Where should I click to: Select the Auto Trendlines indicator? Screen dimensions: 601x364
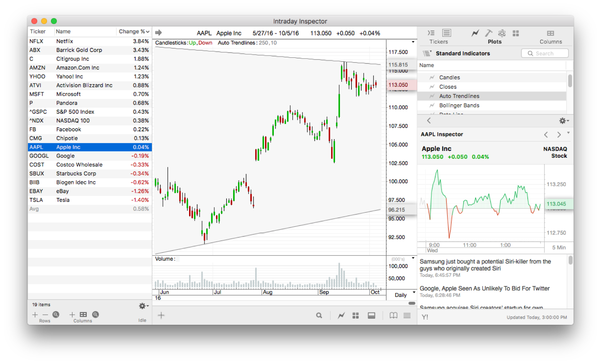coord(459,96)
